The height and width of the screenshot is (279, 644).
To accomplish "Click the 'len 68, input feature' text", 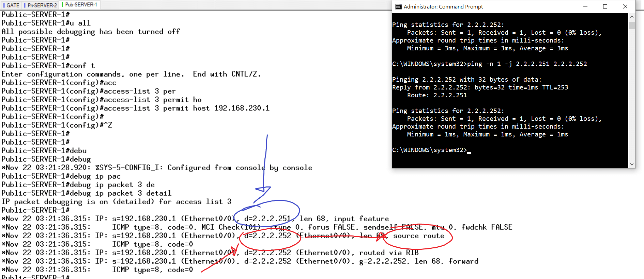I will [x=344, y=219].
